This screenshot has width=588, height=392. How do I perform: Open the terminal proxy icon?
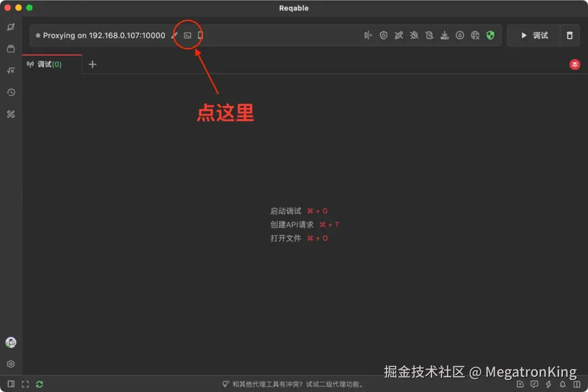point(187,35)
